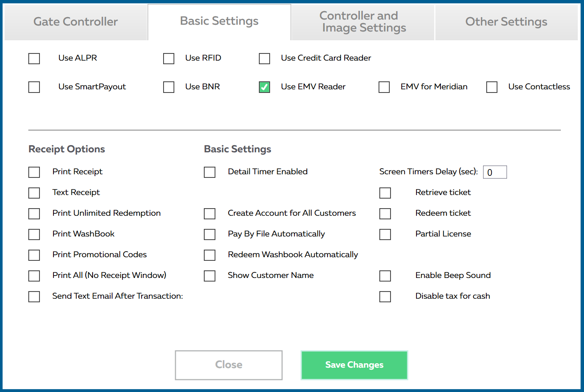Check the Print Receipt option
Viewport: 584px width, 392px height.
coord(34,172)
